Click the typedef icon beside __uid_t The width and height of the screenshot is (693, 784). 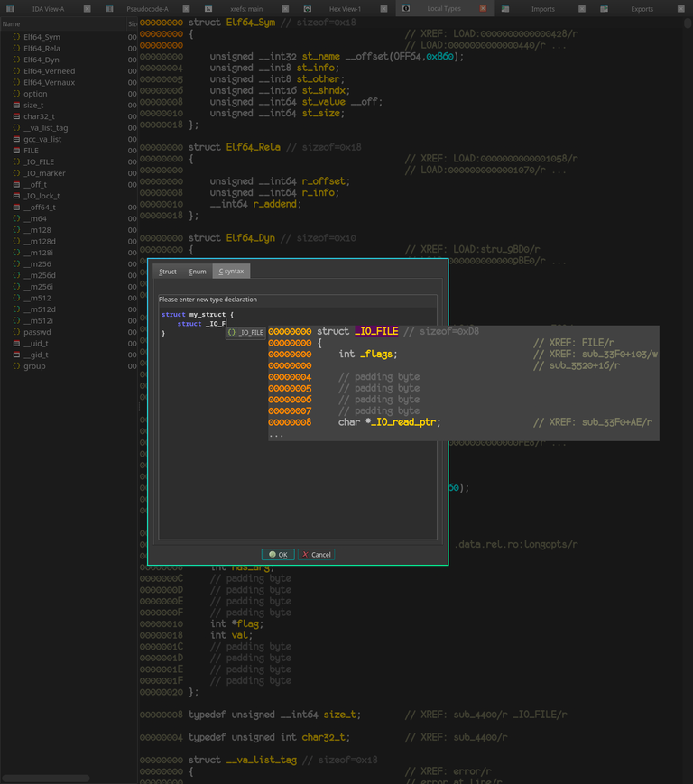pos(16,344)
